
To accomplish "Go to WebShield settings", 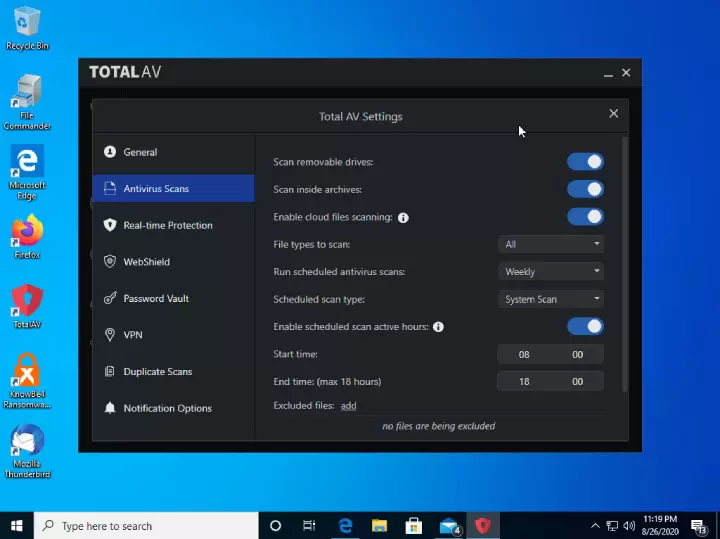I will pos(173,262).
